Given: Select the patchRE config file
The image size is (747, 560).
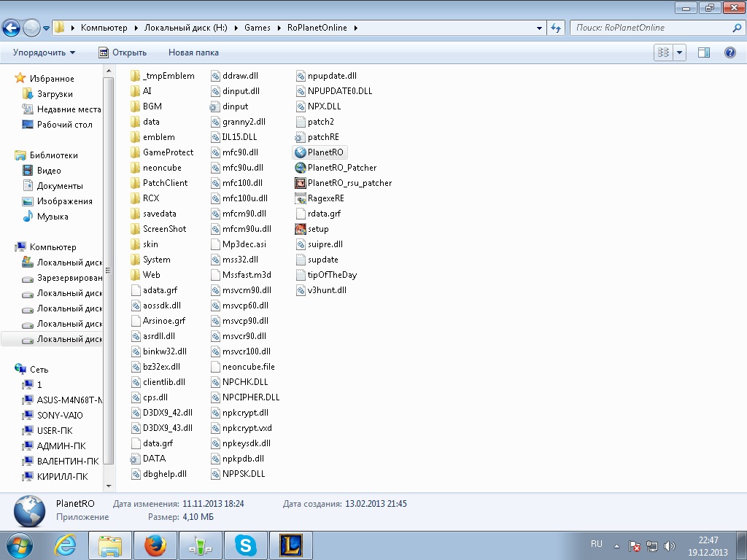Looking at the screenshot, I should [x=317, y=137].
